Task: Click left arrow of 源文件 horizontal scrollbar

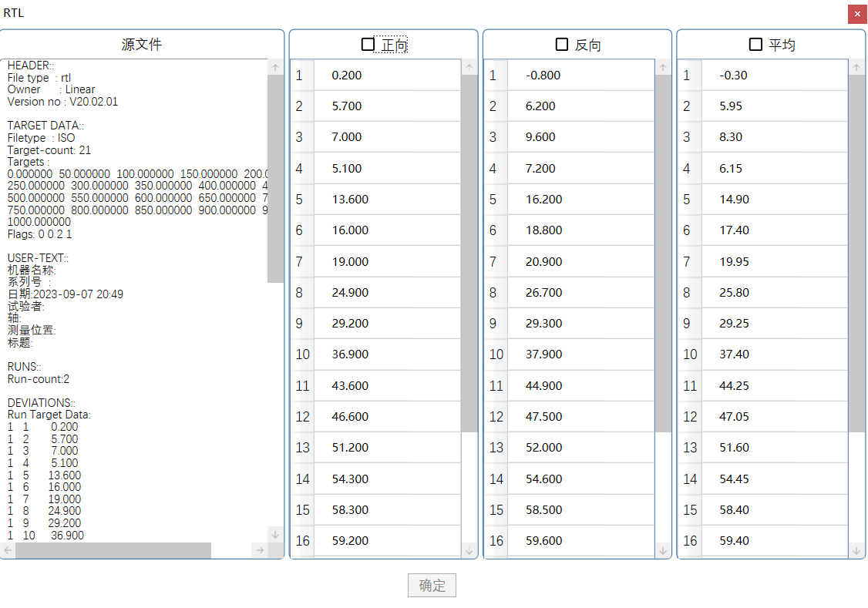Action: pyautogui.click(x=8, y=550)
